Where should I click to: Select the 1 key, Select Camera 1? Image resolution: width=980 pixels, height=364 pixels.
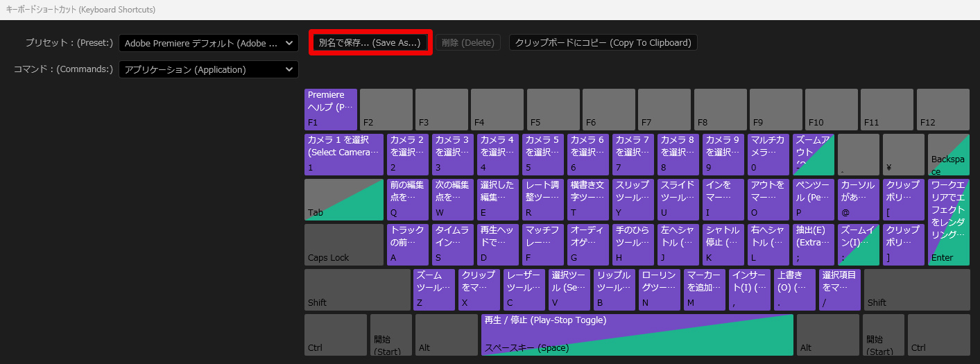(344, 154)
